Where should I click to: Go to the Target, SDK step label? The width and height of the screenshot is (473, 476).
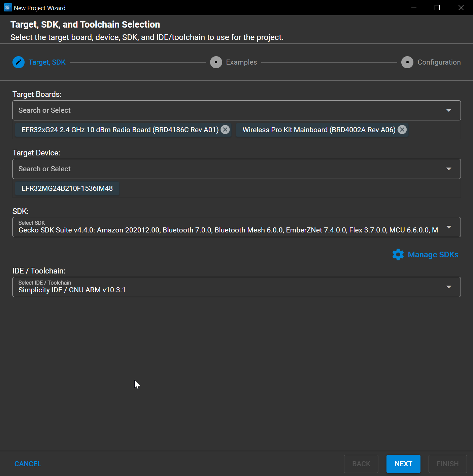(x=47, y=62)
